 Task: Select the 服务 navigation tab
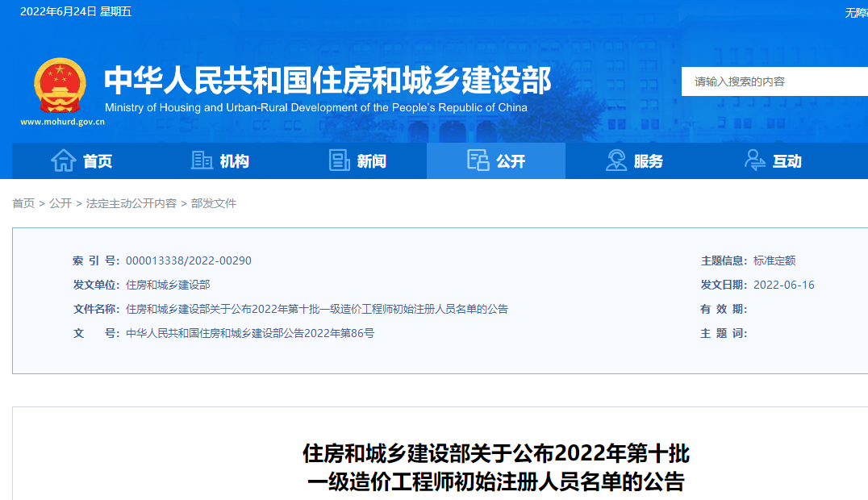(649, 161)
